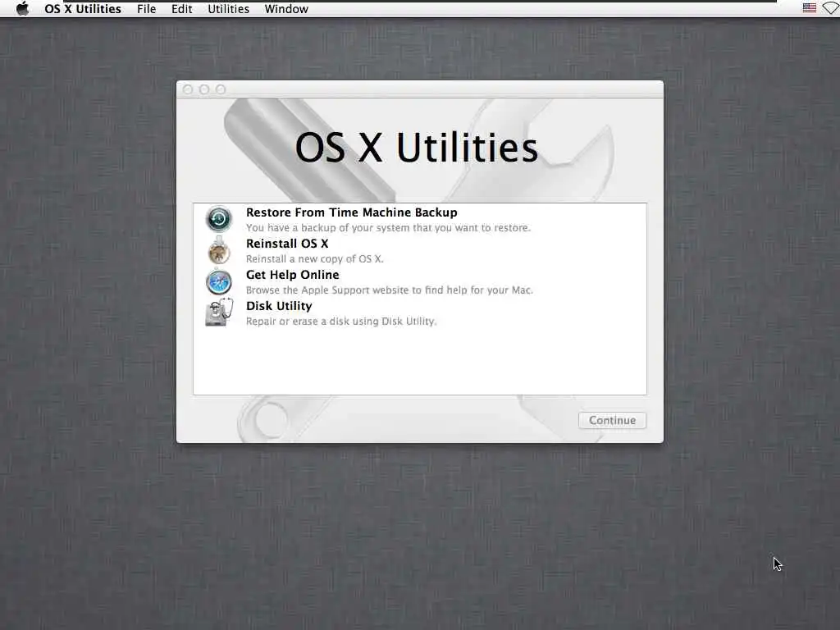Click 'Repair or erase a disk' description
840x630 pixels.
[x=341, y=322]
